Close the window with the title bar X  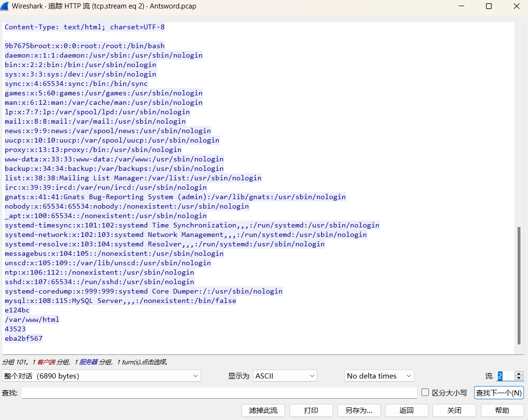pos(517,6)
